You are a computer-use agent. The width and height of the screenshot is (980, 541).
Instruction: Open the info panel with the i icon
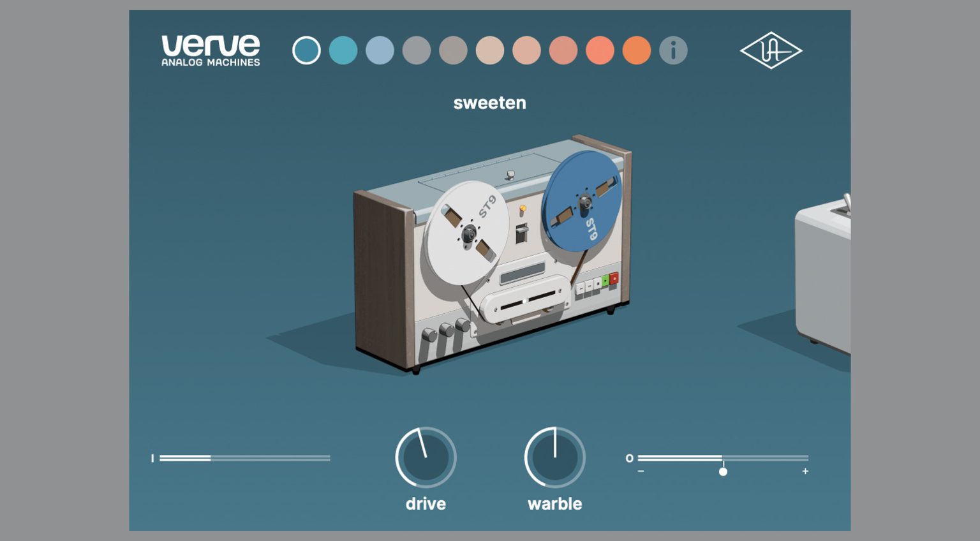pyautogui.click(x=672, y=50)
